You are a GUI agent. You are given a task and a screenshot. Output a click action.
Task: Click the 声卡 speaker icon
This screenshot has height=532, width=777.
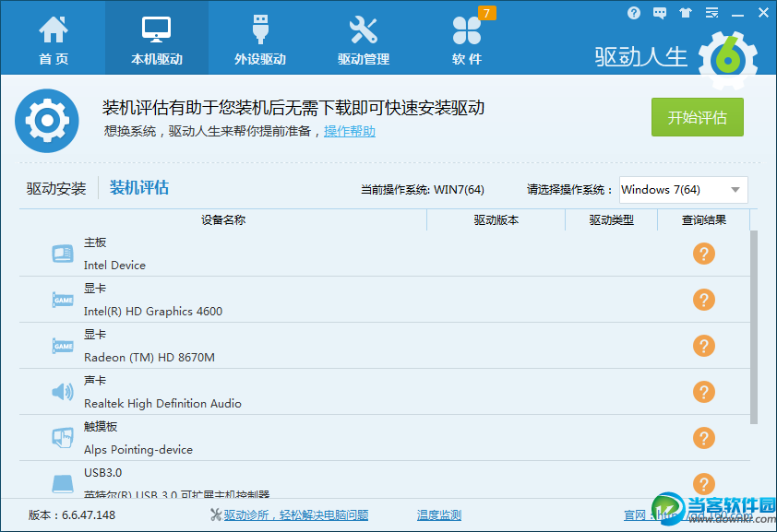(63, 392)
